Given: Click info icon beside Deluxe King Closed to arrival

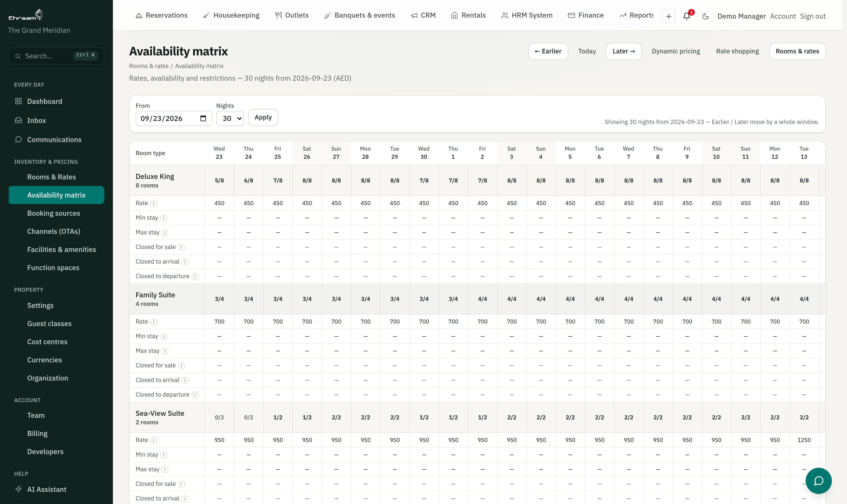Looking at the screenshot, I should click(x=185, y=262).
